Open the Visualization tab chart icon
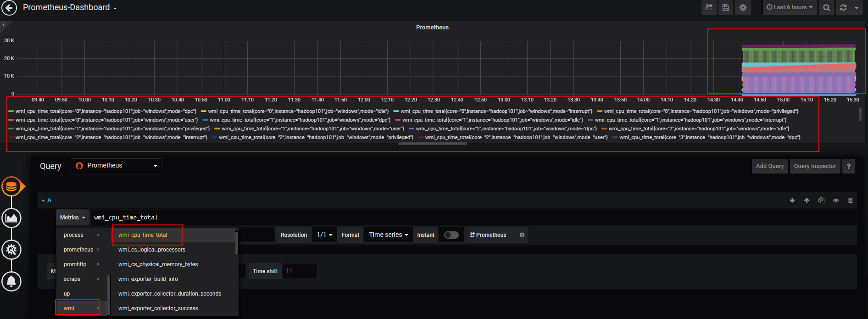The image size is (868, 319). tap(11, 218)
